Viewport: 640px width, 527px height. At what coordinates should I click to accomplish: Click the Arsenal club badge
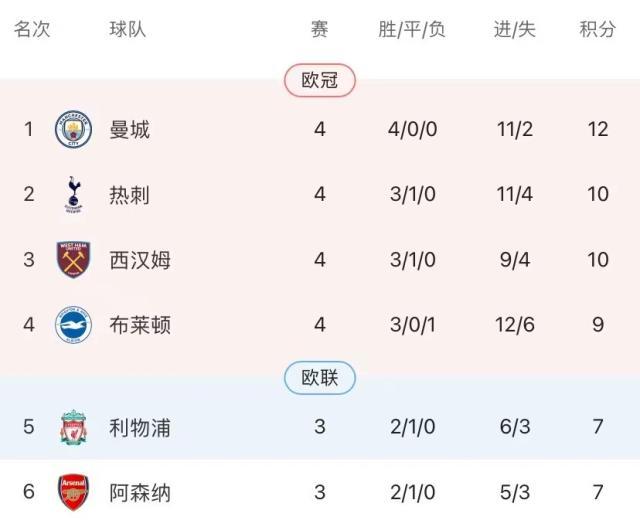(74, 492)
